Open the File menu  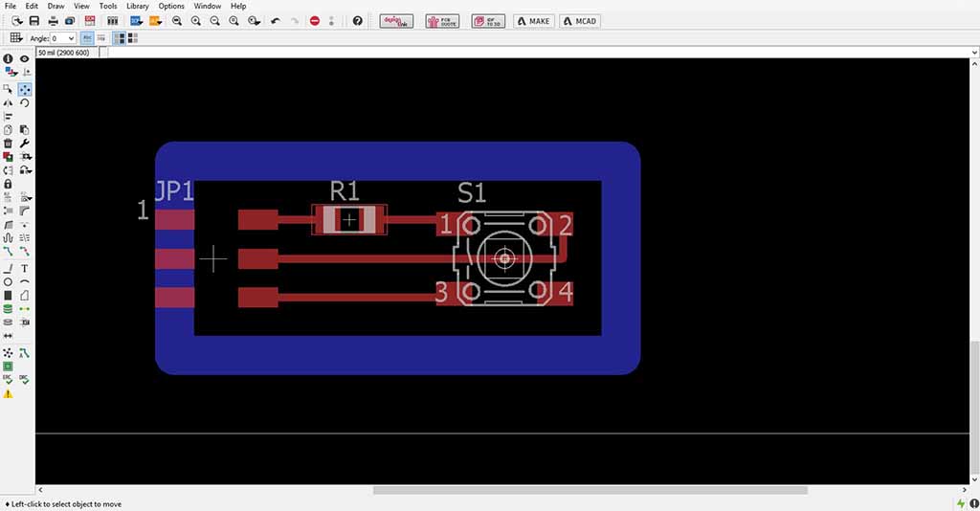tap(11, 6)
